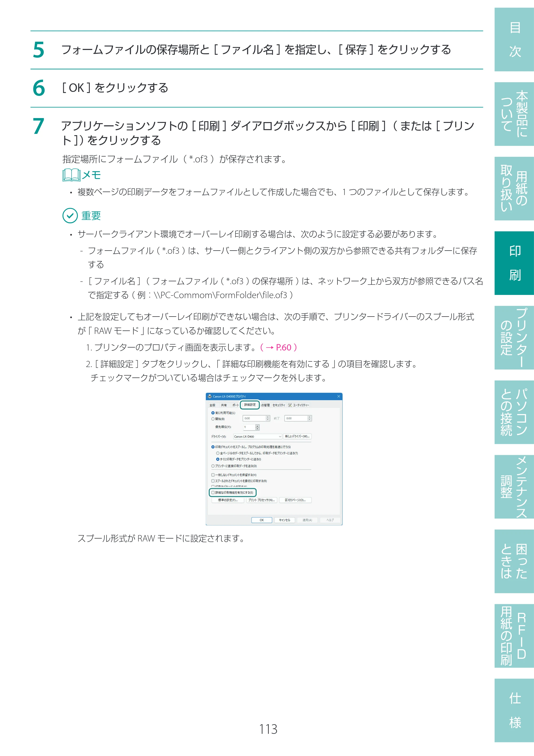Switch to the 全般 tab
Image resolution: width=534 pixels, height=756 pixels.
[213, 405]
